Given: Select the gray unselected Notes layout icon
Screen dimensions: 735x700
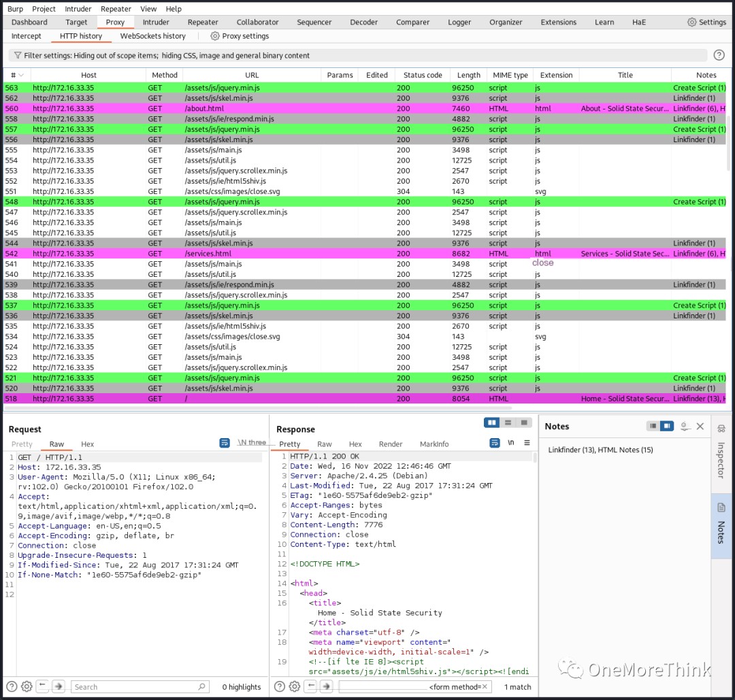Looking at the screenshot, I should point(653,426).
